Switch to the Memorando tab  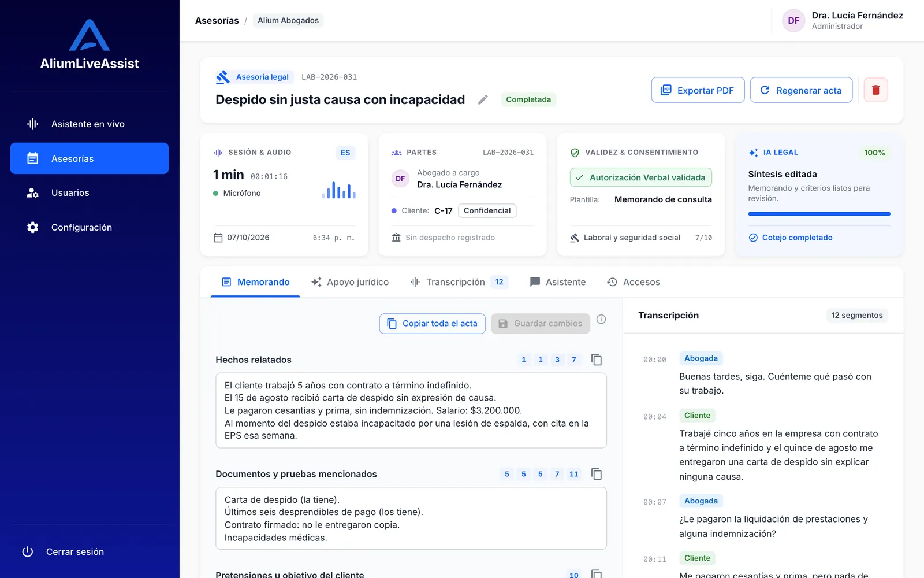point(255,282)
